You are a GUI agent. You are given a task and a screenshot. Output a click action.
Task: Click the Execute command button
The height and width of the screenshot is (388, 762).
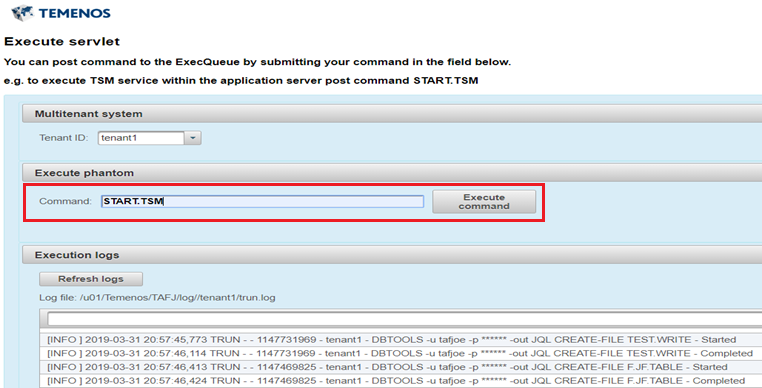[484, 201]
